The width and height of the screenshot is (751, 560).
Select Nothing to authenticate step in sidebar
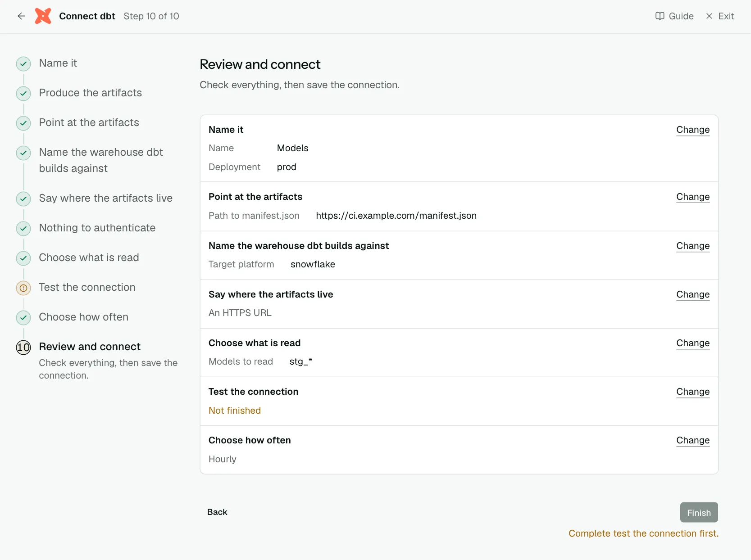[x=97, y=228]
